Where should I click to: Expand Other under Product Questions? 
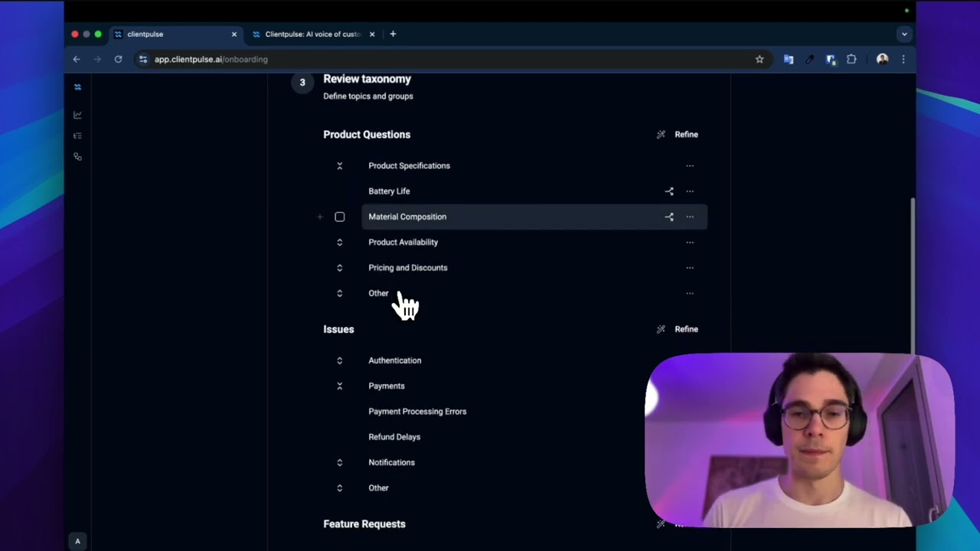[x=340, y=293]
